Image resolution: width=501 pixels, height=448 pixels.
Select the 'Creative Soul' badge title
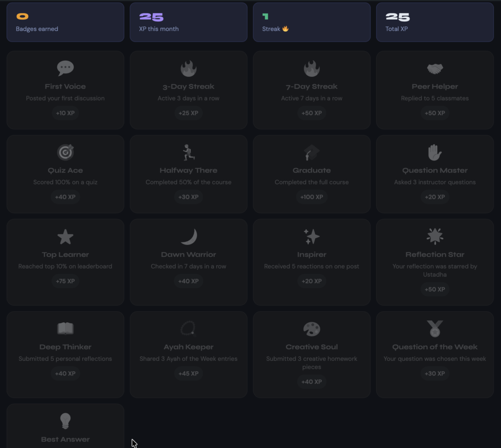coord(312,347)
